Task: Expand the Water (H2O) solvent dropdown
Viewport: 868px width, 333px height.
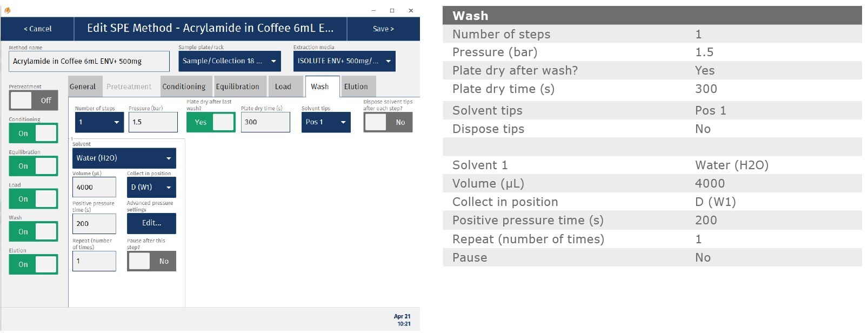Action: pos(124,158)
